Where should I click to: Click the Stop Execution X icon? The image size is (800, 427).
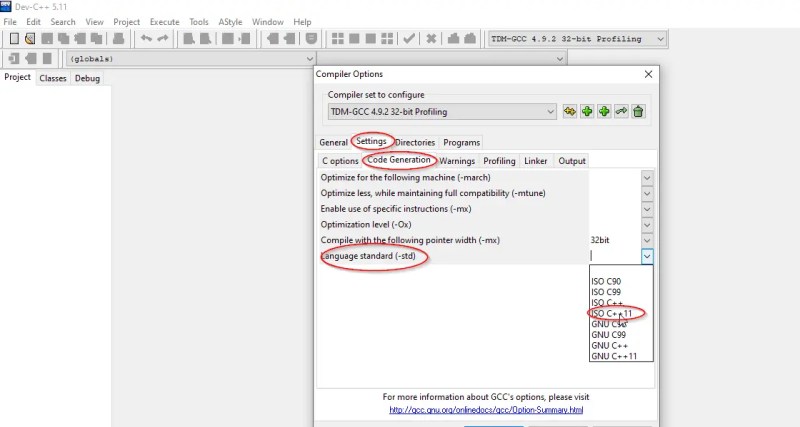pos(431,39)
